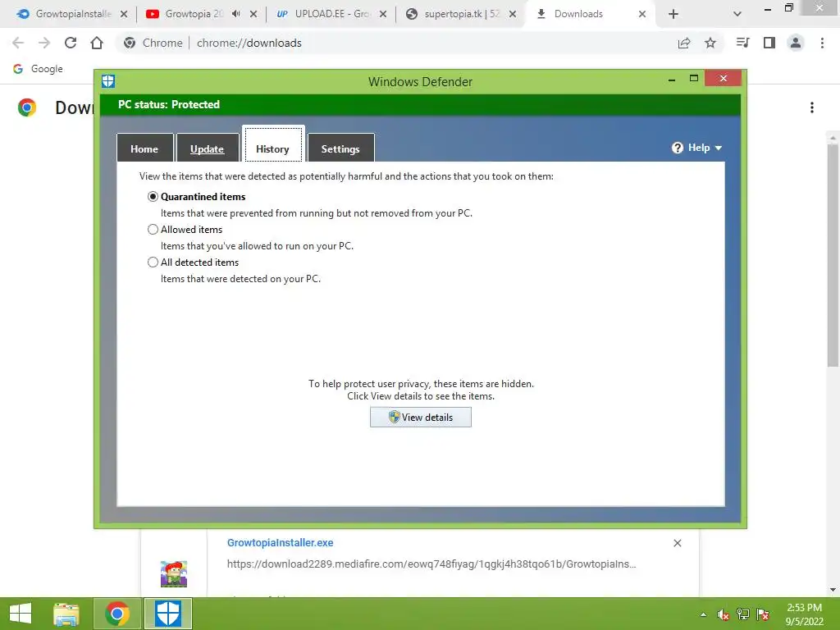Close the Growtopia YouTube tab
The image size is (840, 630).
253,14
